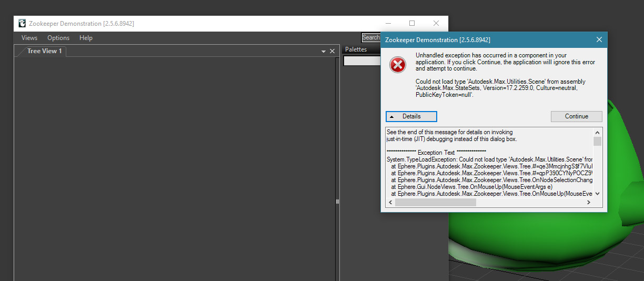Open the Tree View panel dropdown arrow

(324, 52)
